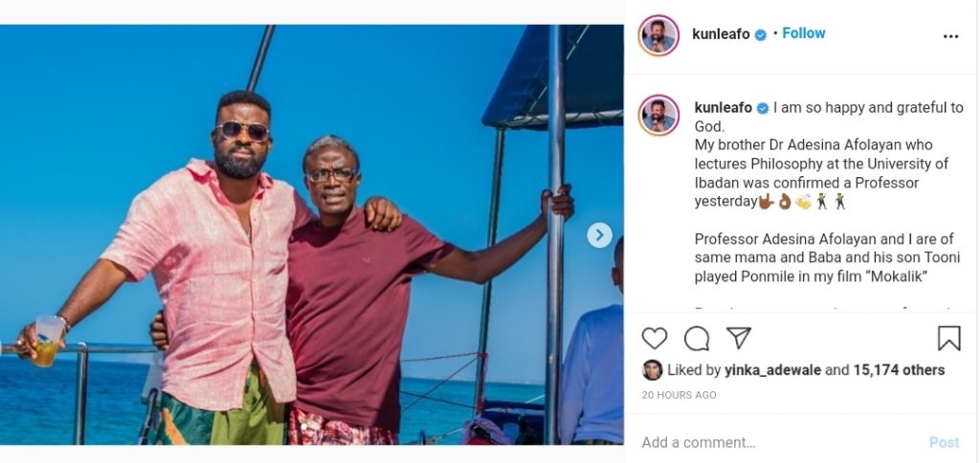Open kunleafo username link in header

(722, 33)
